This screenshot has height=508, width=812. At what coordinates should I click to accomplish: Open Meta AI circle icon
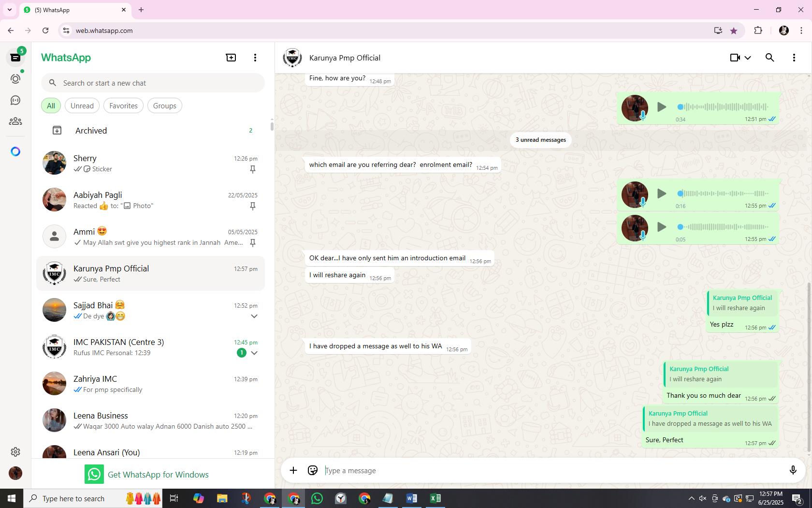click(x=15, y=152)
